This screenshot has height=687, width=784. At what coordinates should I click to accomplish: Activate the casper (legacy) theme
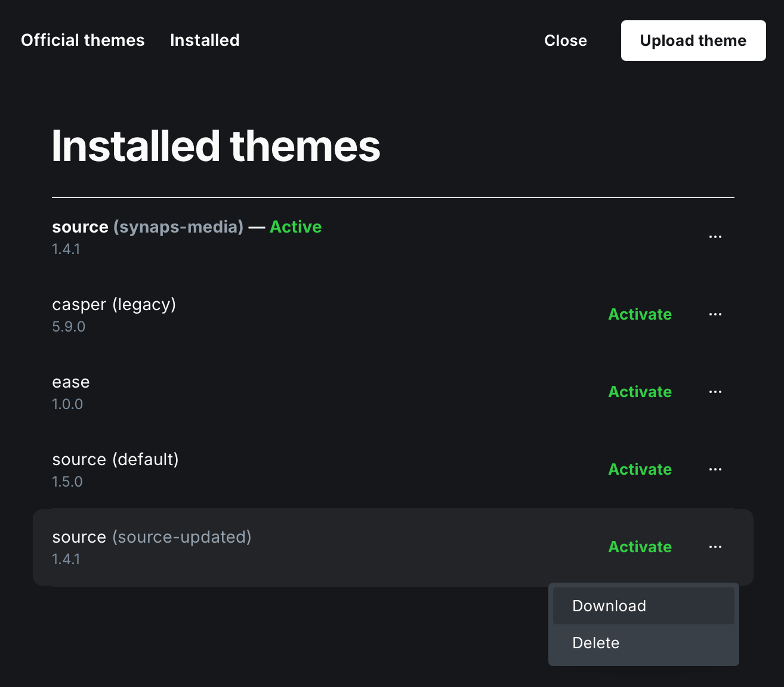(640, 314)
